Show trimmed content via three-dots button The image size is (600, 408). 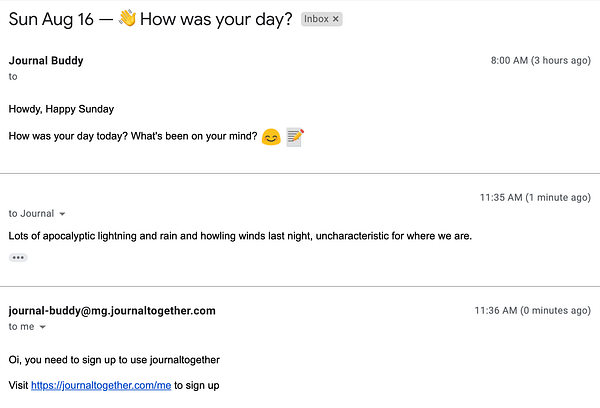[x=18, y=258]
